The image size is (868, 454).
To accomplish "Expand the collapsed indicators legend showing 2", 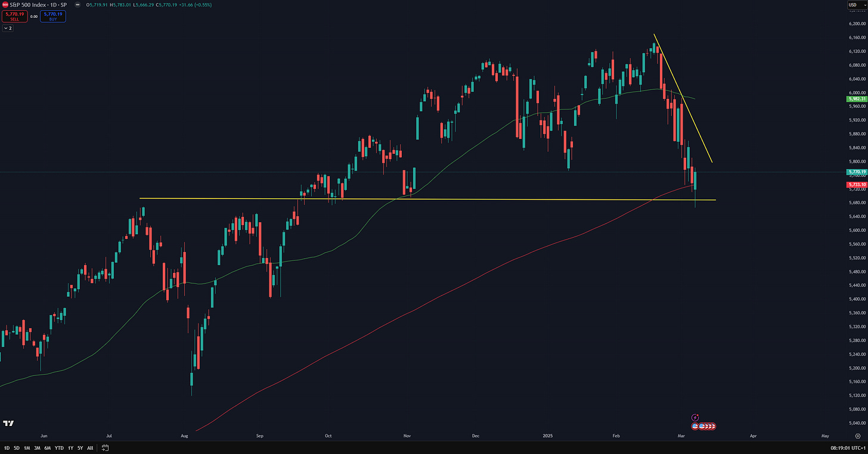I will 8,28.
